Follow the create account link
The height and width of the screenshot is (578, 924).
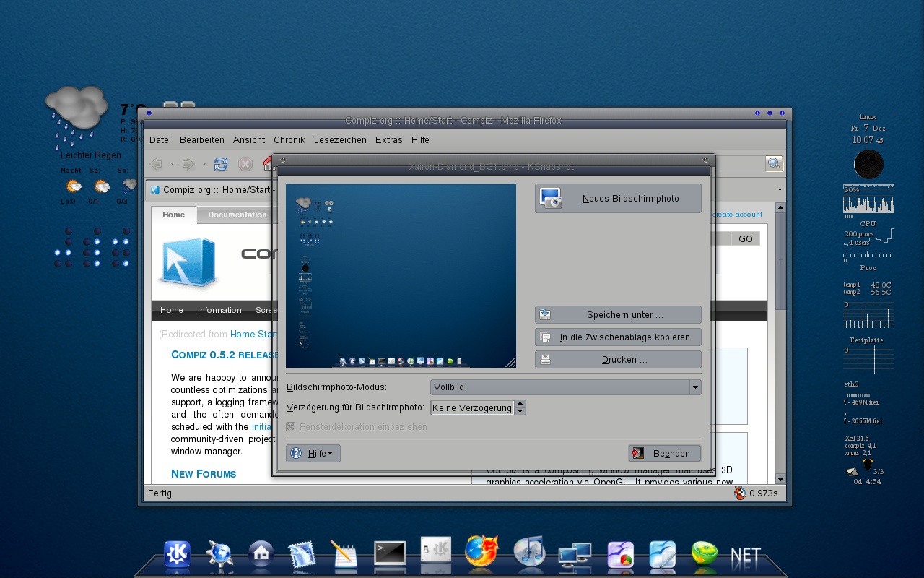coord(738,214)
